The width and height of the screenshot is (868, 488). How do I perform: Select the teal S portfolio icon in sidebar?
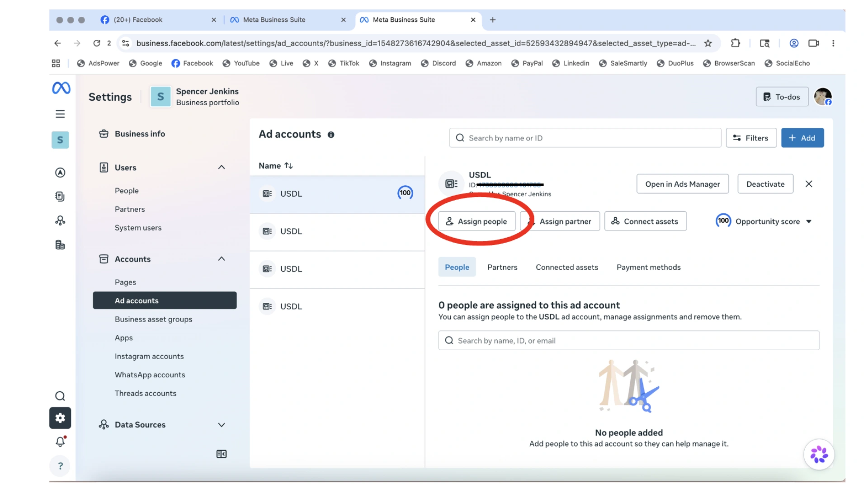coord(60,140)
